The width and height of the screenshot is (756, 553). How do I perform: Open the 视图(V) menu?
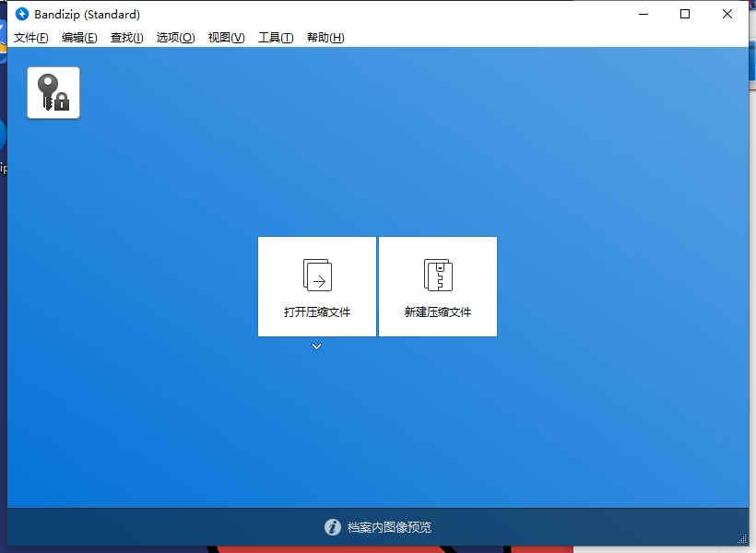[226, 38]
